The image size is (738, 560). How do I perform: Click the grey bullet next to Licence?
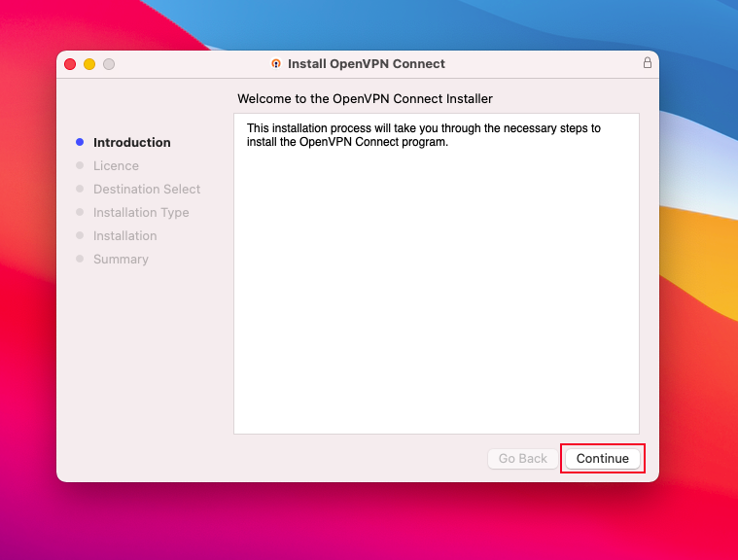80,165
